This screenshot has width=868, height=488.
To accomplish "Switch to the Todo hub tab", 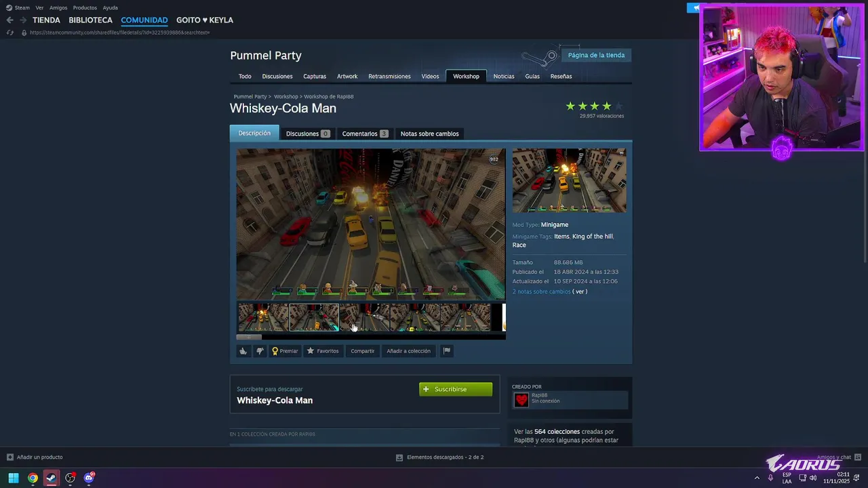I will click(245, 77).
